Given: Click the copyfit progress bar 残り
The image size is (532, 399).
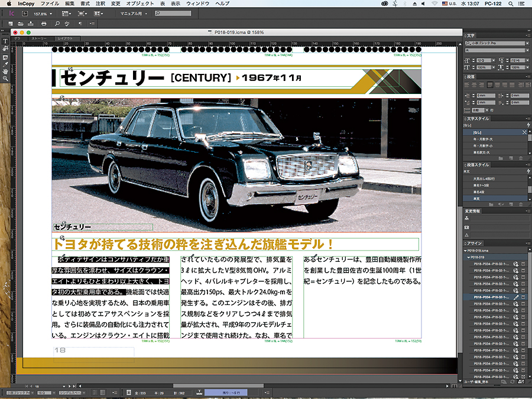Looking at the screenshot, I should [x=226, y=392].
